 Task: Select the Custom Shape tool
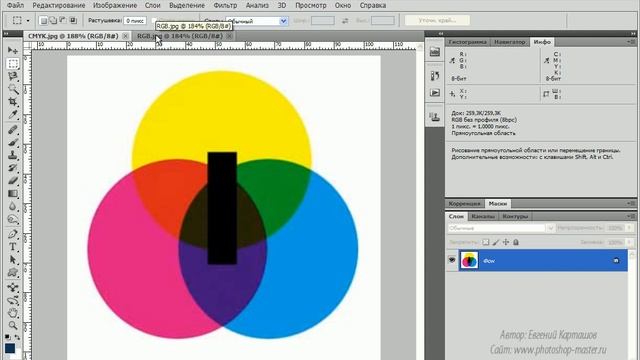pyautogui.click(x=13, y=272)
